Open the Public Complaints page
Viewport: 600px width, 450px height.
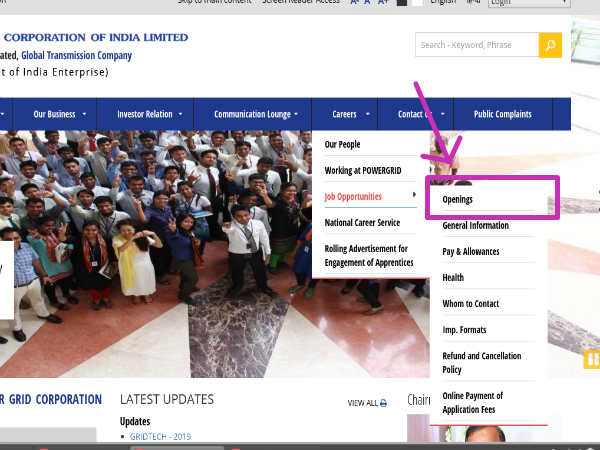[502, 114]
